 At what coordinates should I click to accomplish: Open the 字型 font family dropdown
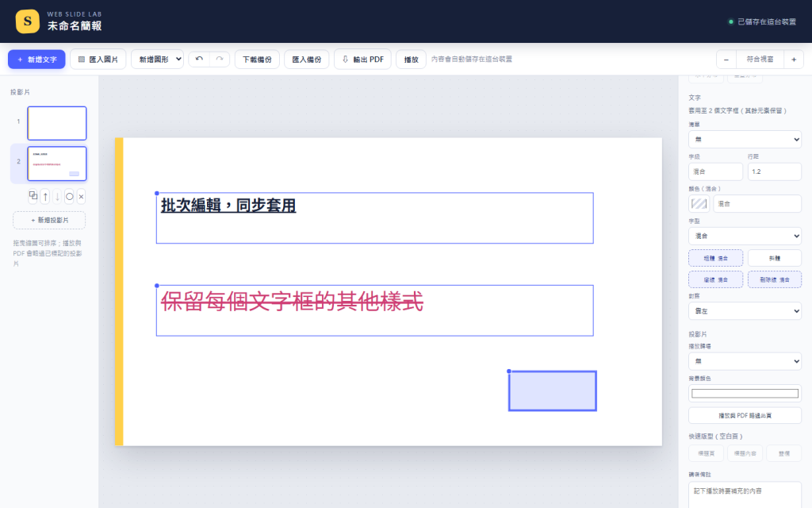tap(745, 236)
